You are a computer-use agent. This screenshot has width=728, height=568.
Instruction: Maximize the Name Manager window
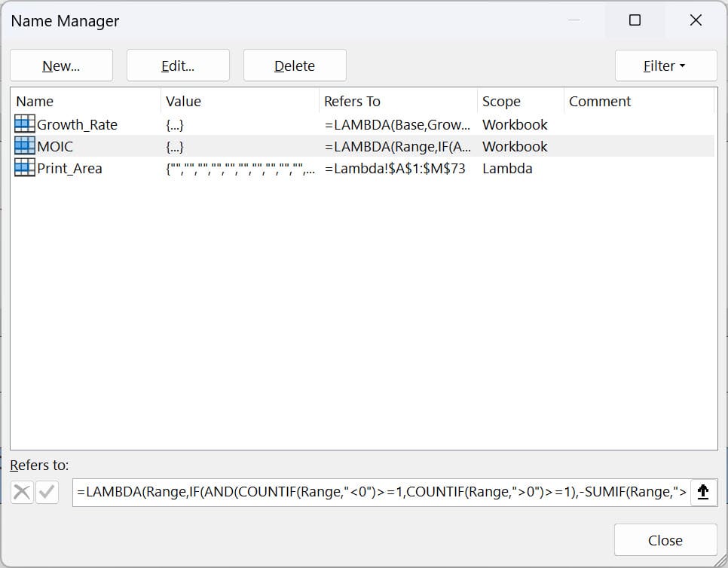634,20
